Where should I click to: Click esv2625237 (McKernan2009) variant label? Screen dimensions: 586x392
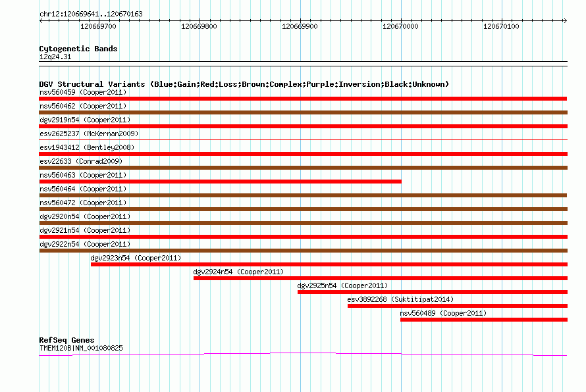(x=89, y=134)
